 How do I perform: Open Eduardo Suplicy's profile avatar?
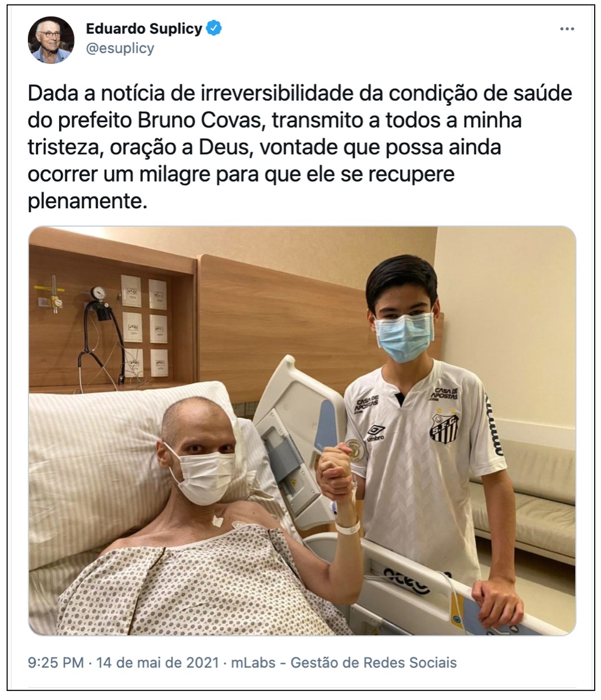click(x=51, y=39)
